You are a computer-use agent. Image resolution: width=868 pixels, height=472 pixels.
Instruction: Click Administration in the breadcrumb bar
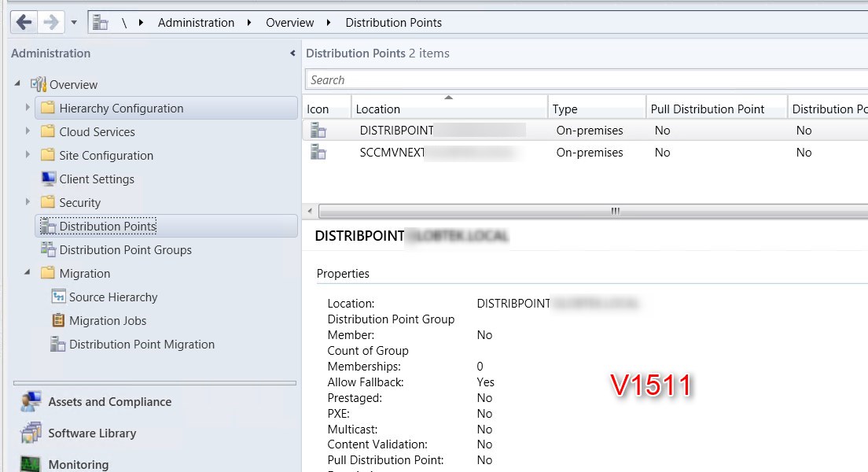pyautogui.click(x=196, y=22)
